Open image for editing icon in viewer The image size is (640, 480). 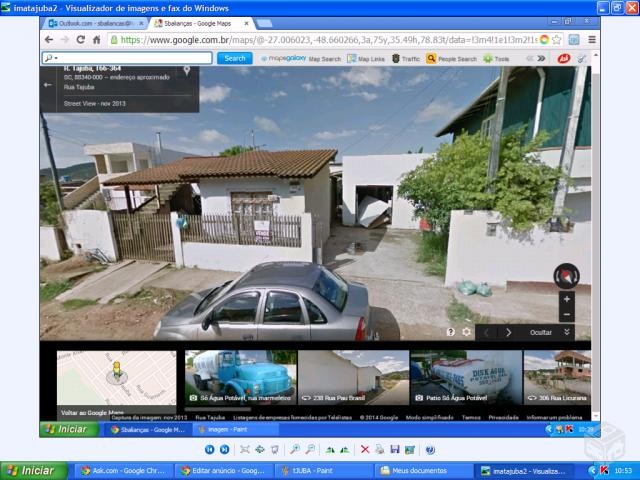pyautogui.click(x=409, y=449)
